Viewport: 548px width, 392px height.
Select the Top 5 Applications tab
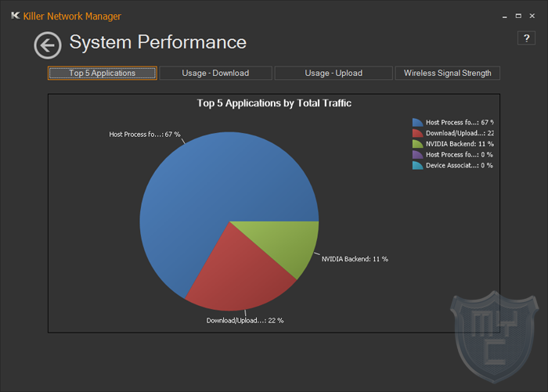pos(103,73)
